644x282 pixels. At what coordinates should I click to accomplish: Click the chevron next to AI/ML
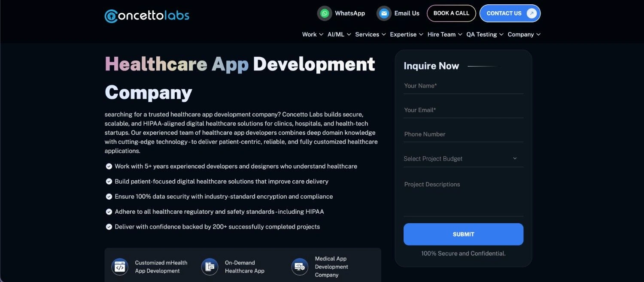(x=349, y=34)
